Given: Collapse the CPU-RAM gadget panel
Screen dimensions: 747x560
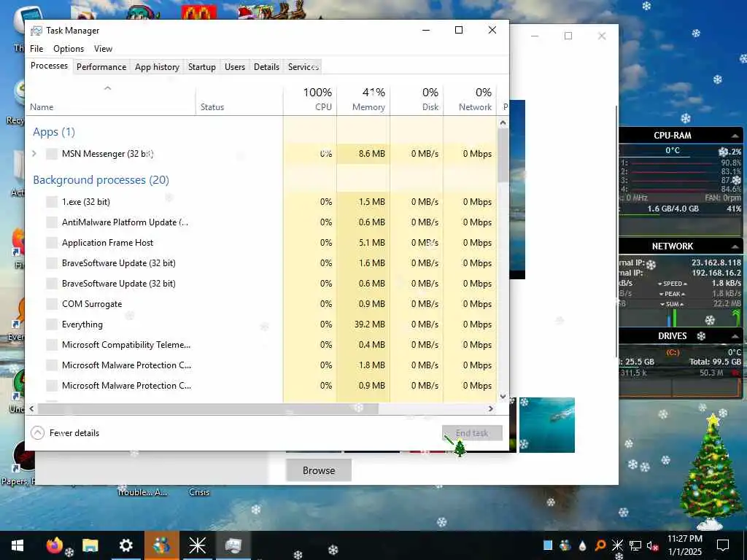Looking at the screenshot, I should click(735, 136).
